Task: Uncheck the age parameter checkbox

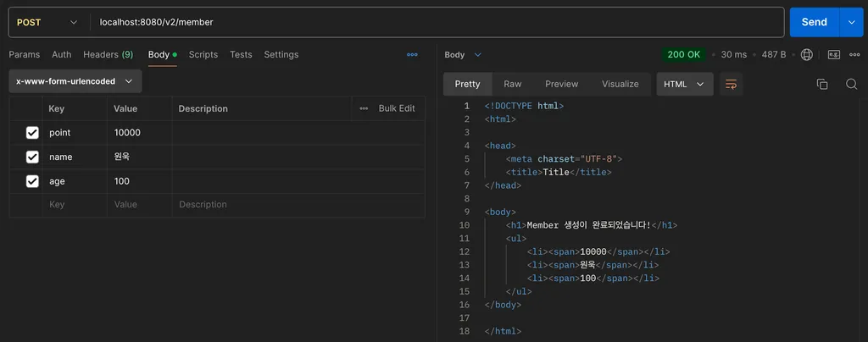Action: 33,181
